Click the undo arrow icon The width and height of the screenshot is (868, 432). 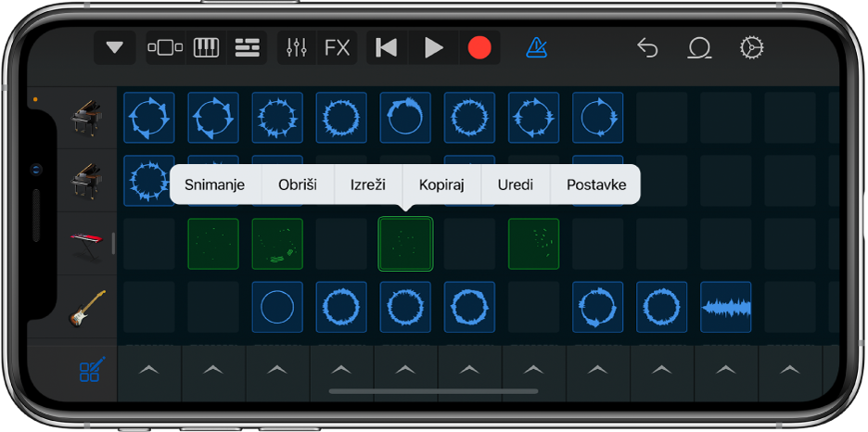click(x=647, y=48)
